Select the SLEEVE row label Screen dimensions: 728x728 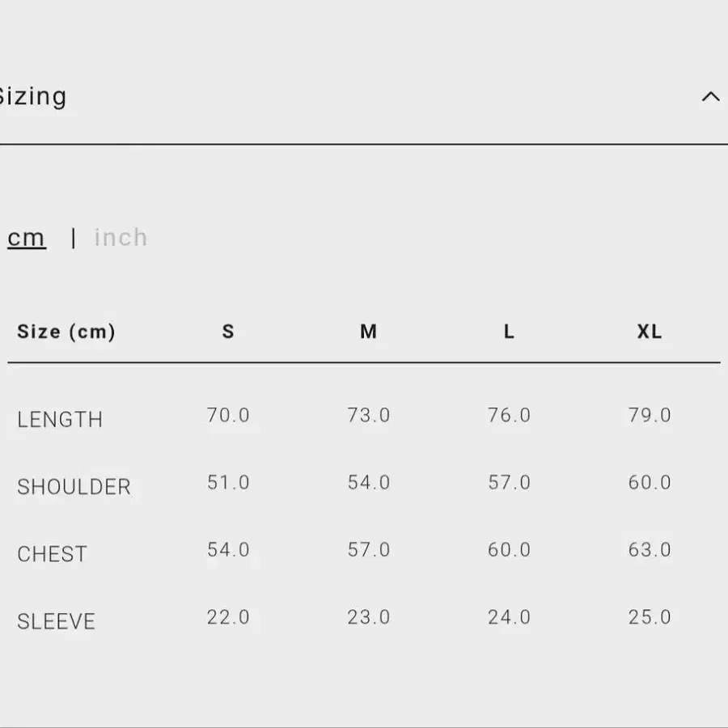coord(56,622)
